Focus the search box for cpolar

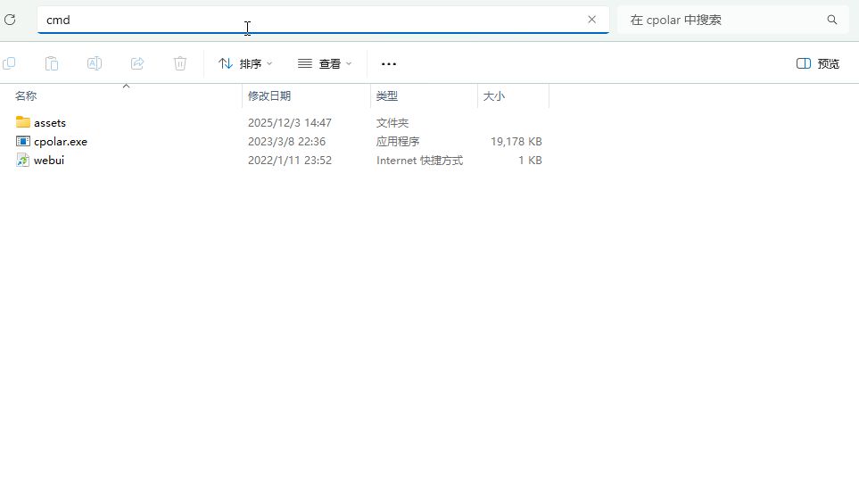(733, 20)
